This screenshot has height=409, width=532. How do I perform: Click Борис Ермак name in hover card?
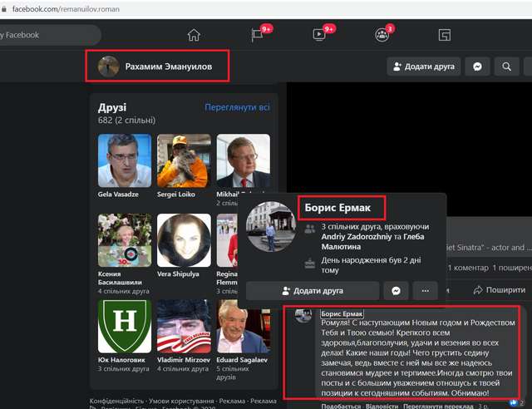pos(342,207)
